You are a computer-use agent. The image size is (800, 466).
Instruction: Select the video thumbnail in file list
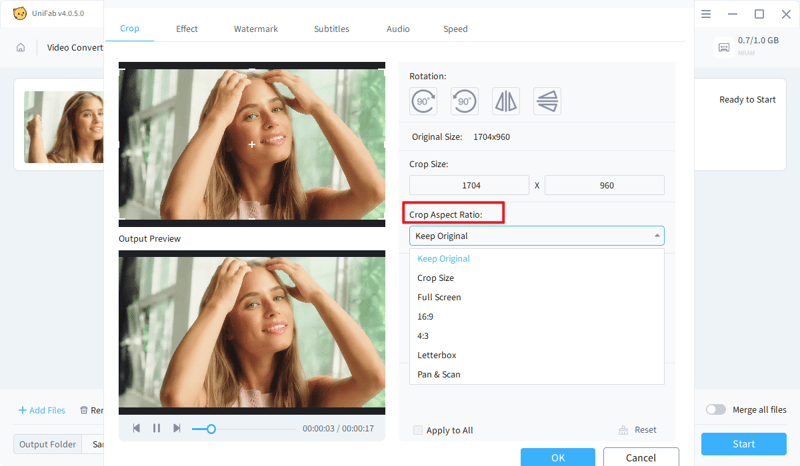63,127
